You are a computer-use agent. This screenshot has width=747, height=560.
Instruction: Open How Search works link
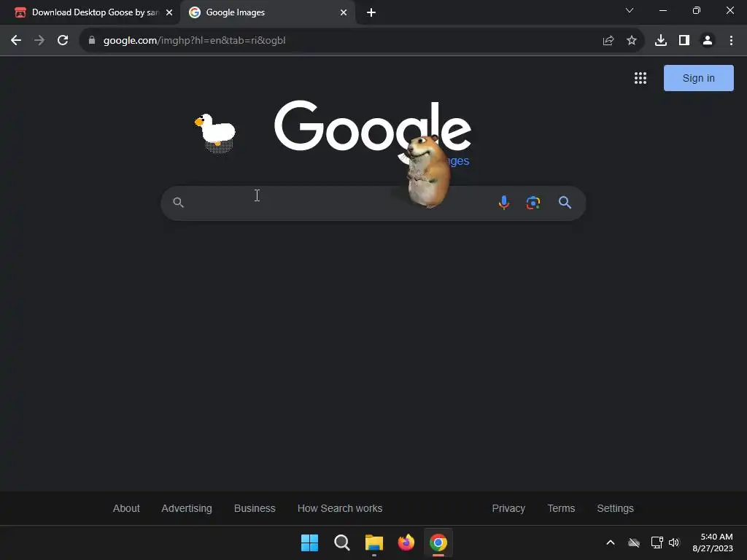click(x=340, y=508)
